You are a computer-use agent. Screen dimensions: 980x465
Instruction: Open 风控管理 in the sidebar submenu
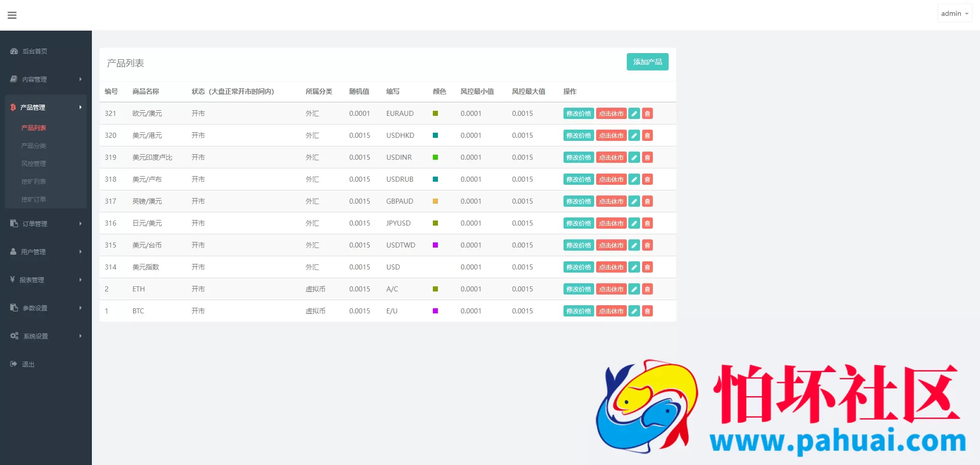(x=34, y=164)
